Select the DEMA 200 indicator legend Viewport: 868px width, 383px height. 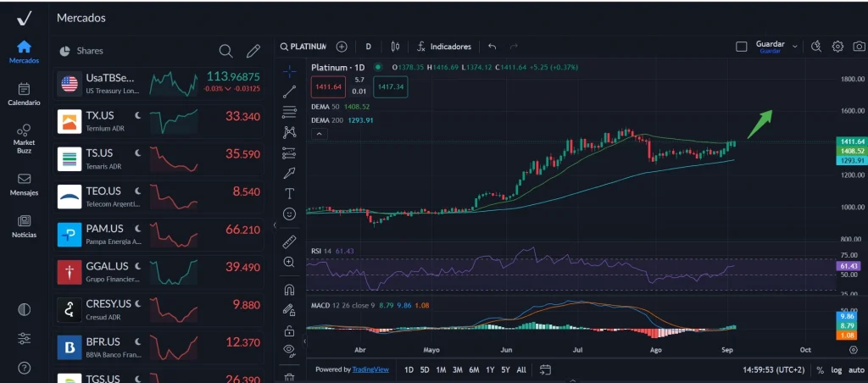pos(342,120)
